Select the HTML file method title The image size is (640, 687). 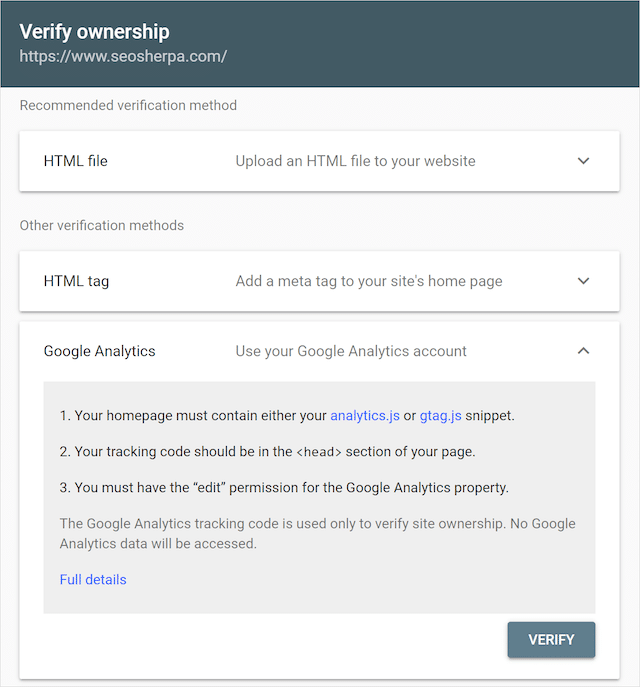[75, 161]
